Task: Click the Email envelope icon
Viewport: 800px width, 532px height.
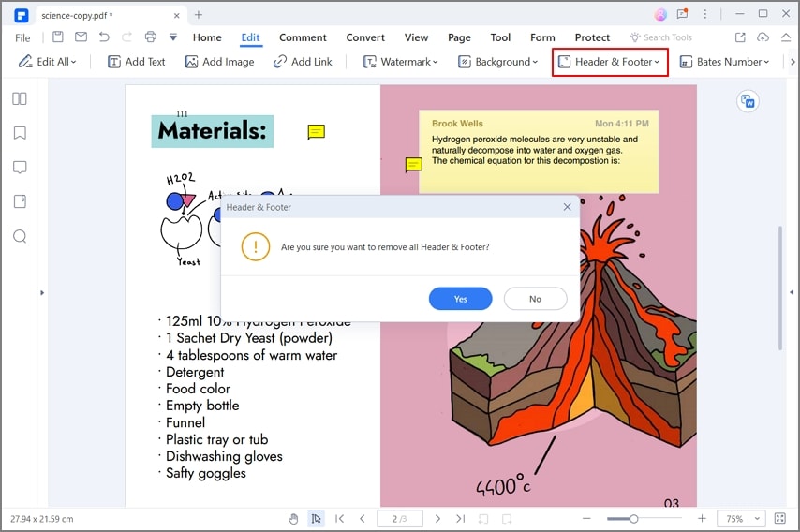Action: (x=81, y=37)
